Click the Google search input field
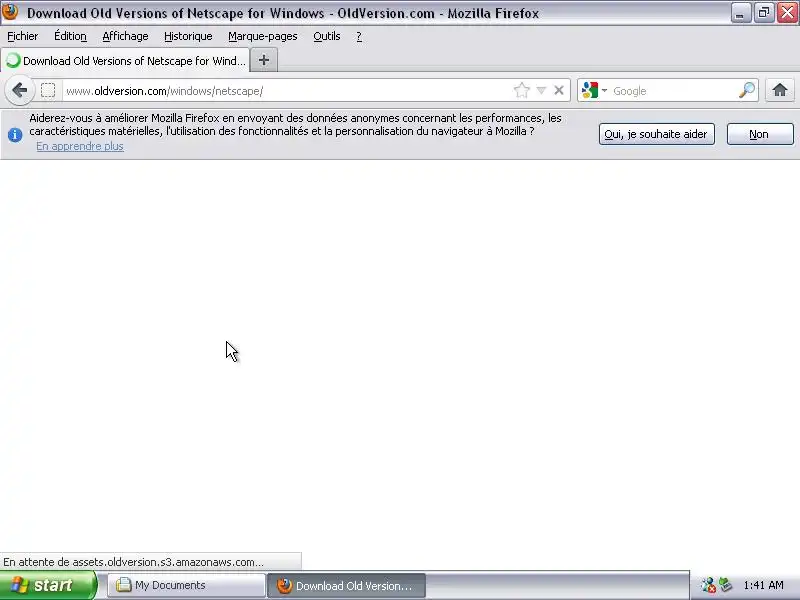Image resolution: width=800 pixels, height=600 pixels. click(673, 91)
